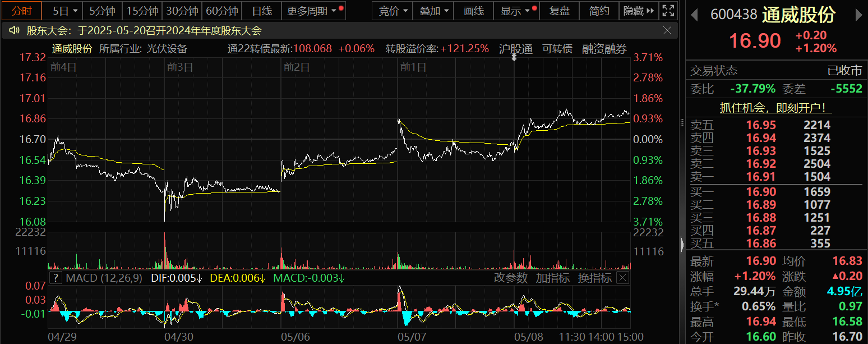Open the 股东大会 announcement text
This screenshot has width=868, height=344.
144,31
